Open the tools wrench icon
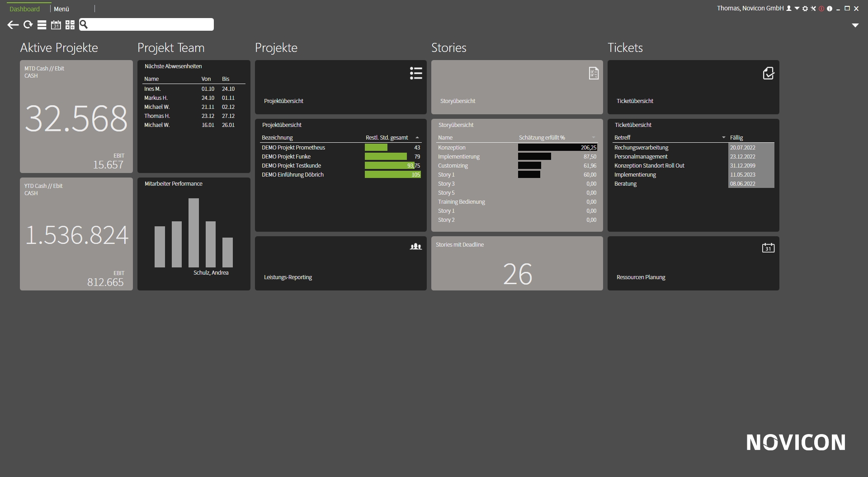Image resolution: width=868 pixels, height=477 pixels. 813,9
